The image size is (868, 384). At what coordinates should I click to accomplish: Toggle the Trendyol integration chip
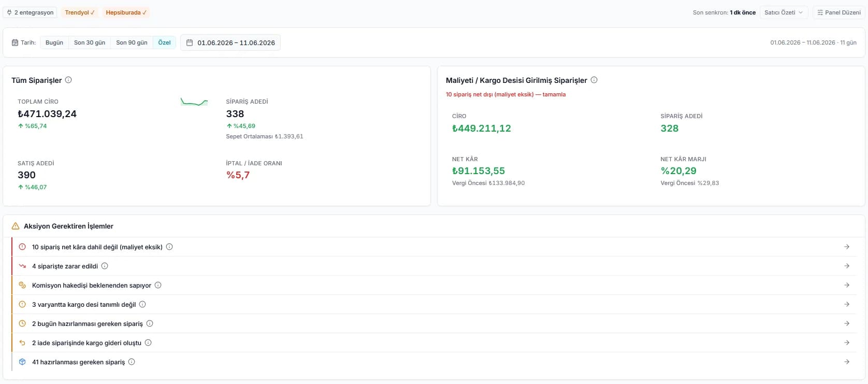(80, 12)
